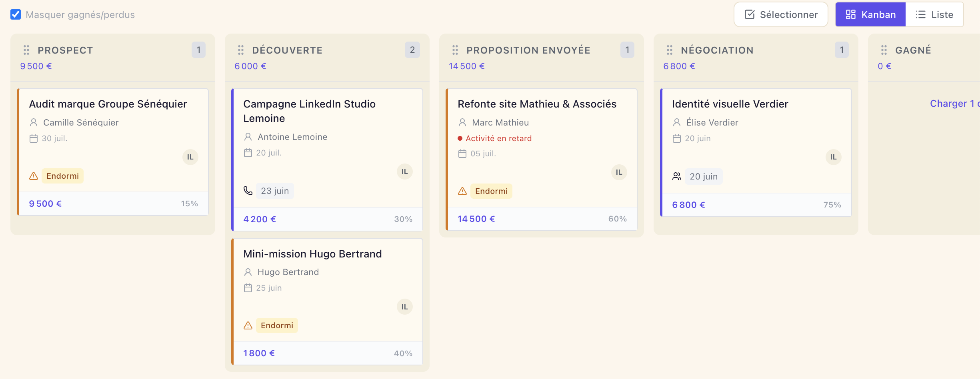Switch to Kanban view
This screenshot has width=980, height=379.
click(870, 14)
